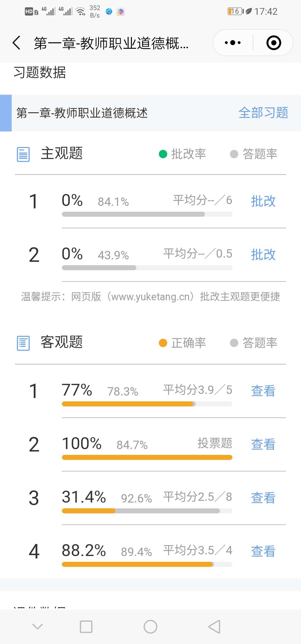Tap the 100% orange progress bar
Image resolution: width=301 pixels, height=644 pixels.
(x=147, y=457)
